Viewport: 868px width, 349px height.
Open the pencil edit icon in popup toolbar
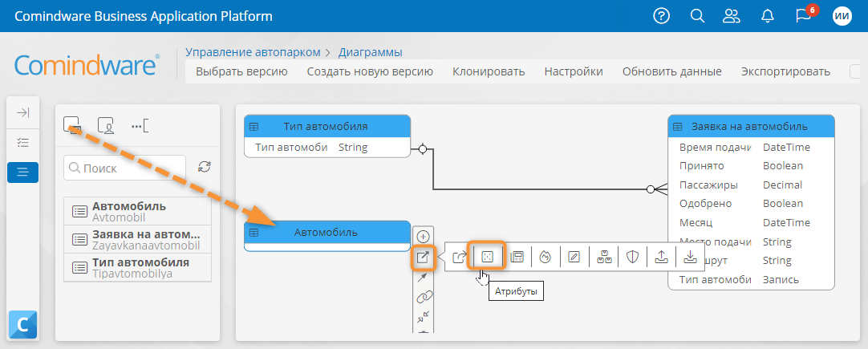[x=574, y=257]
